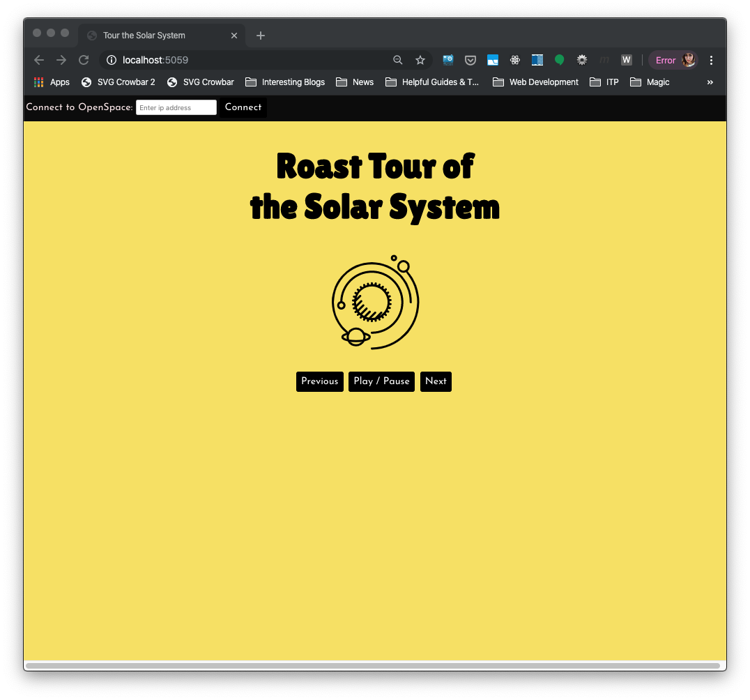Click the Play / Pause button
Screen dimensions: 750x700
pyautogui.click(x=381, y=381)
